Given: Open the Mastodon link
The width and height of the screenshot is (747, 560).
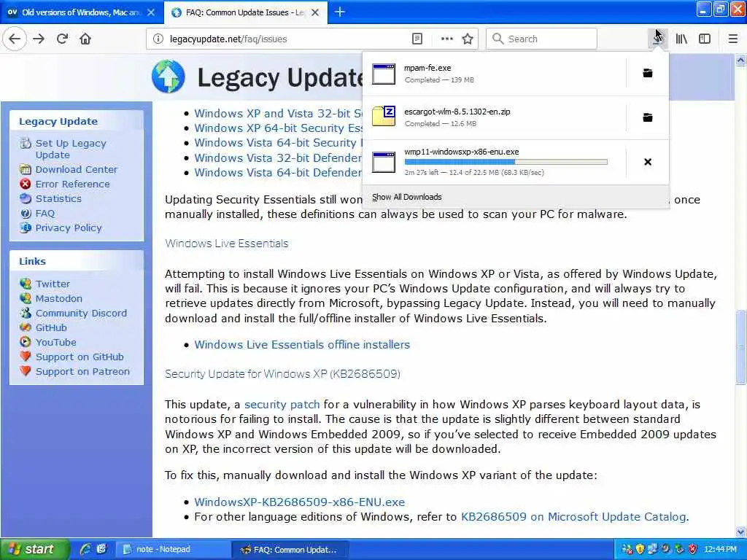Looking at the screenshot, I should coord(58,298).
